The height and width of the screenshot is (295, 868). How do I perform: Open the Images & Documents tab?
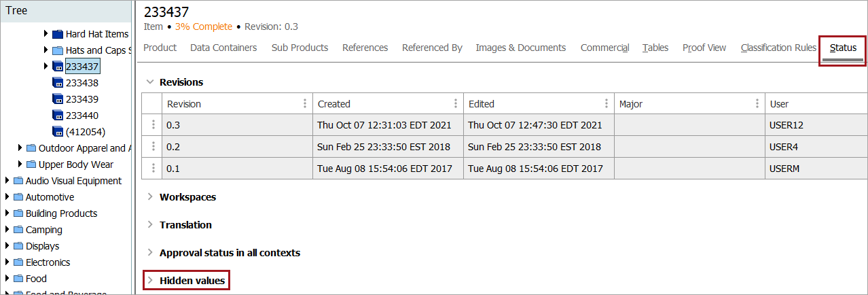tap(520, 48)
